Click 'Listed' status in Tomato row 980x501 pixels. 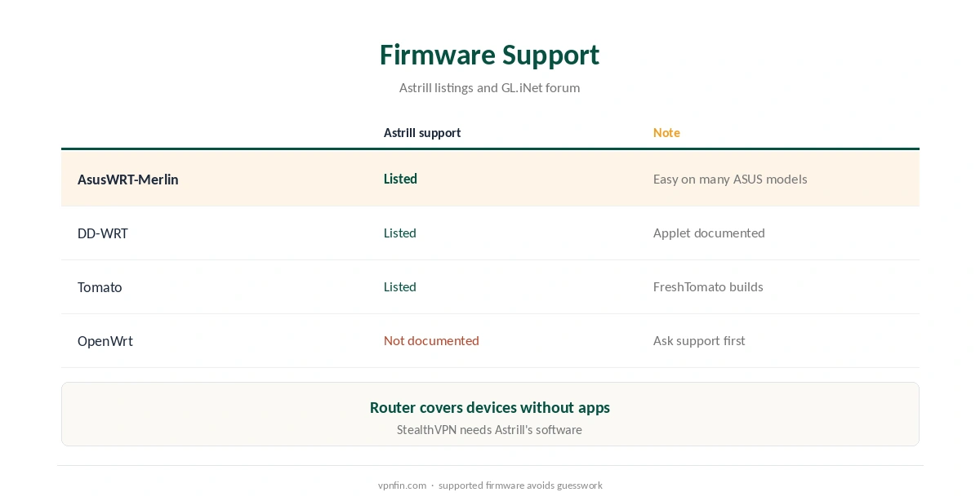coord(400,287)
